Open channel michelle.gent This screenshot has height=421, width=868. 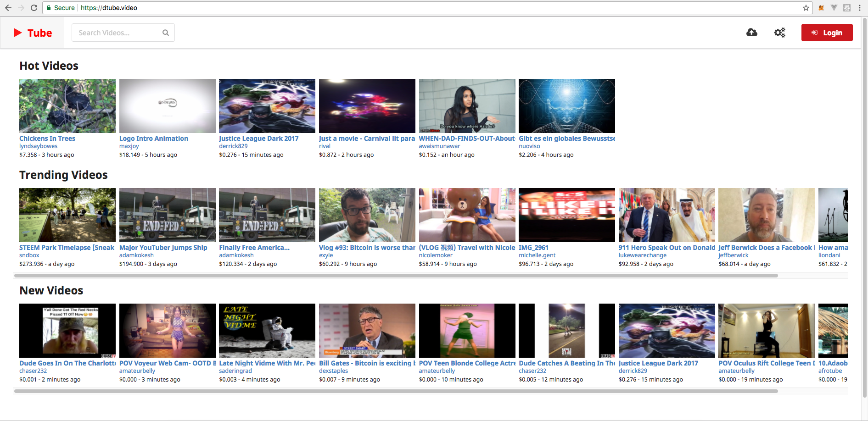click(x=537, y=255)
